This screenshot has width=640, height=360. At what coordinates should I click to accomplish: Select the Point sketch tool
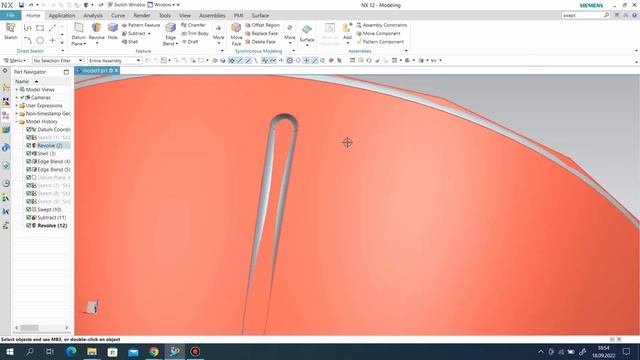(x=52, y=40)
